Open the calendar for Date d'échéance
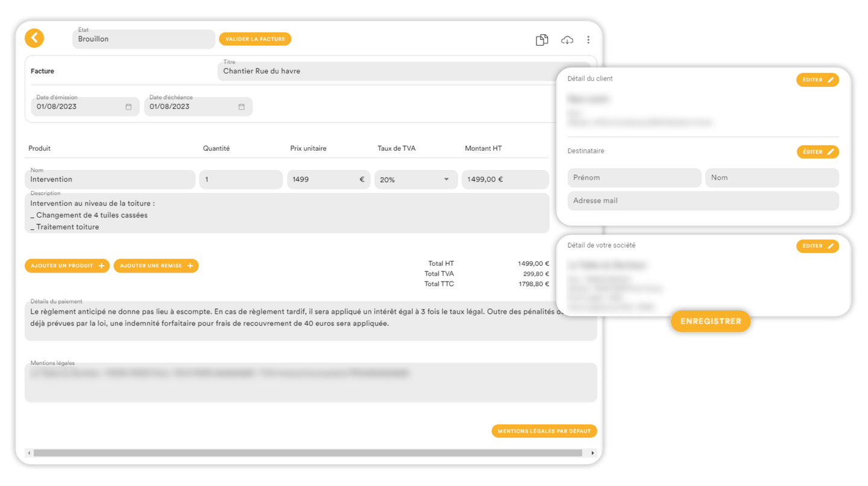Screen dimensions: 868x486 242,106
